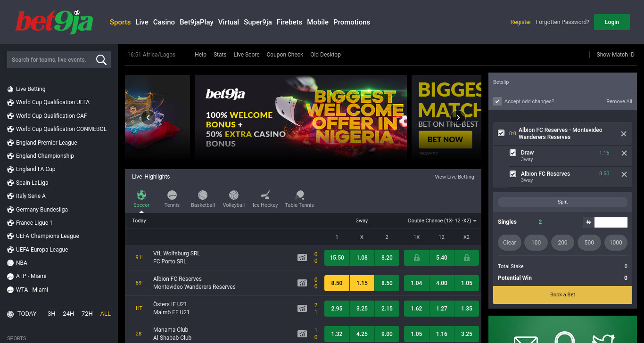Viewport: 644px width, 343px height.
Task: Set quick stake to 500
Action: [589, 243]
